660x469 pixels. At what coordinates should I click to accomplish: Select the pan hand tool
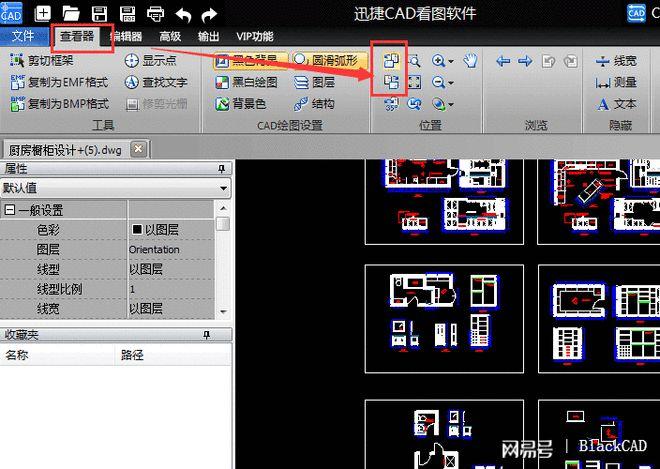[470, 61]
